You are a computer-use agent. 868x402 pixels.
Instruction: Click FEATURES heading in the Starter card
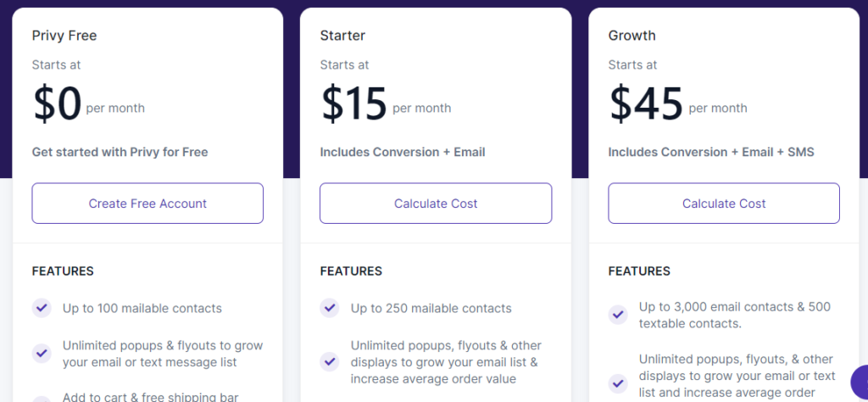351,271
